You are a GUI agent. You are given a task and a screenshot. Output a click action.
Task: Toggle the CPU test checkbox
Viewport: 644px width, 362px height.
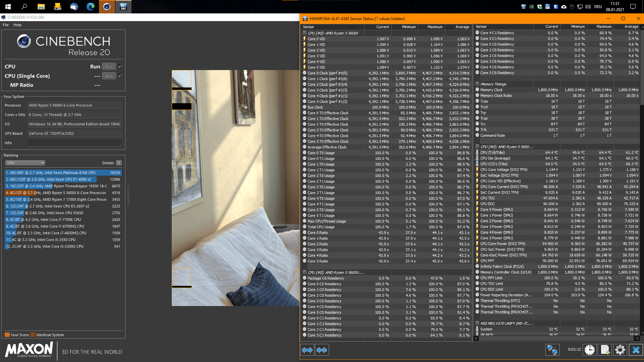coord(120,66)
